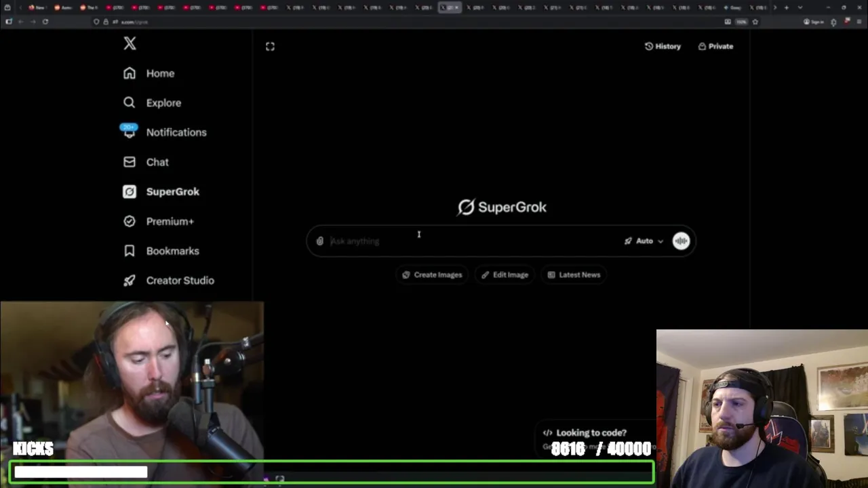Click the padlock site info icon
868x488 pixels.
[106, 22]
